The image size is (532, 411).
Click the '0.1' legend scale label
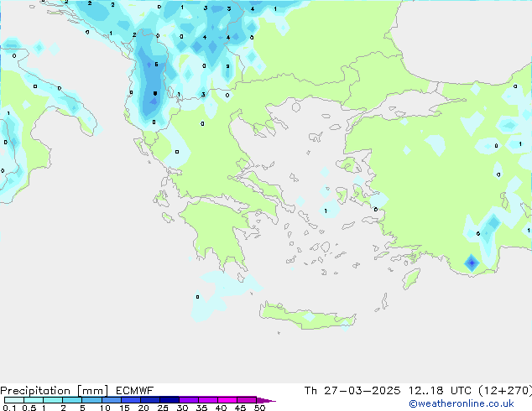(x=9, y=408)
